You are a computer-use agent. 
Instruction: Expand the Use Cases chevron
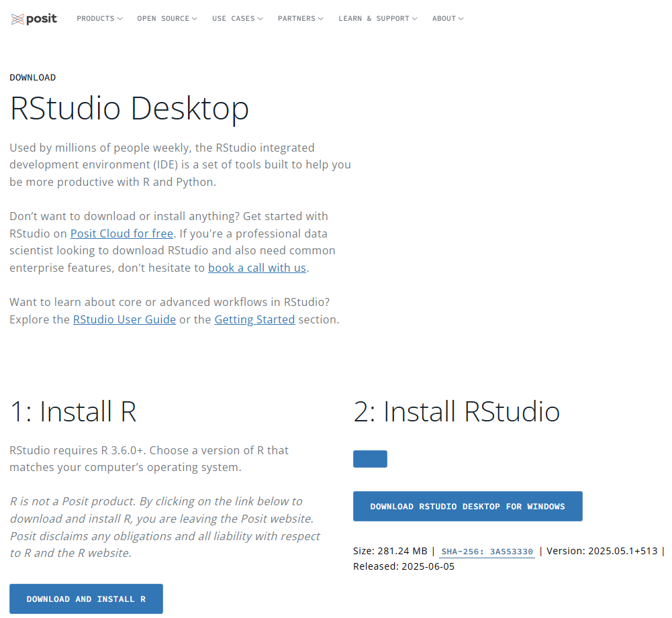[260, 19]
